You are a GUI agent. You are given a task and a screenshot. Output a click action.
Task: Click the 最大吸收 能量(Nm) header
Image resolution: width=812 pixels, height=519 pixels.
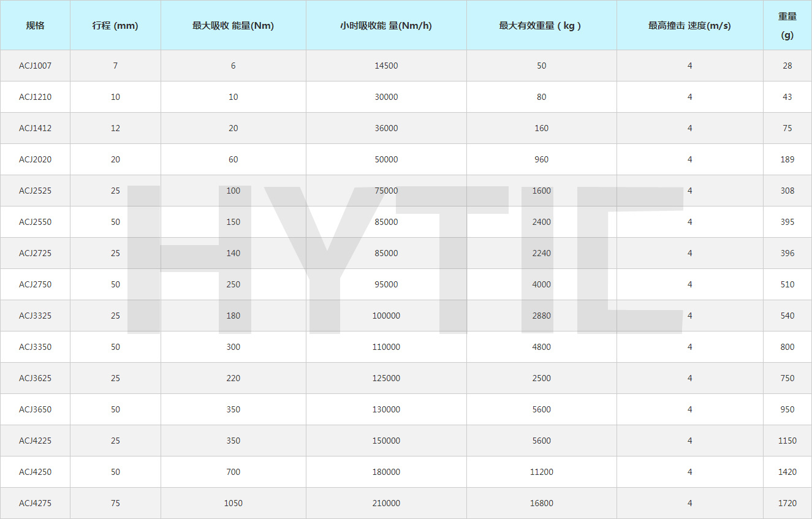233,26
